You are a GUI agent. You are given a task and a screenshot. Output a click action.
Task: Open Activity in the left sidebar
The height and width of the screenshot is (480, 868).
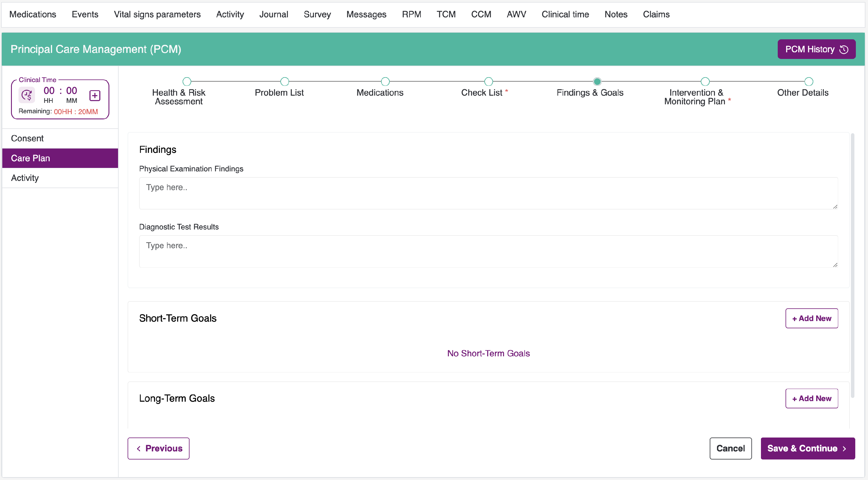(x=25, y=178)
